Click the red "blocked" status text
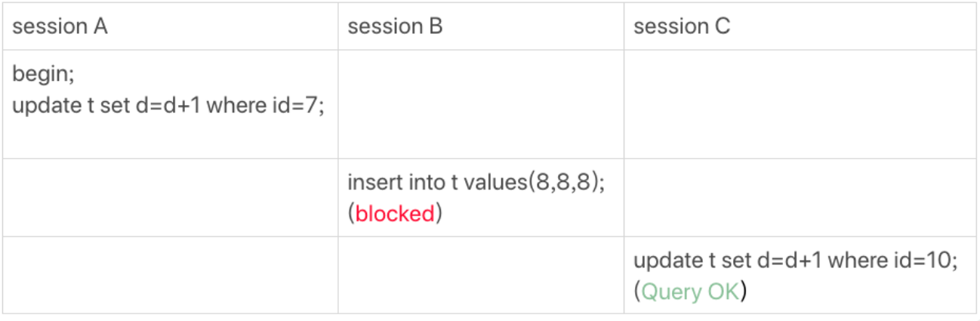 tap(395, 214)
